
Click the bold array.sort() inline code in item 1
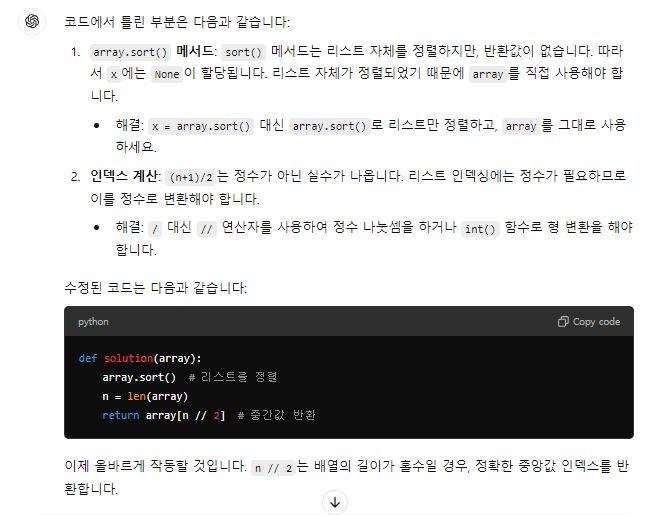tap(130, 52)
